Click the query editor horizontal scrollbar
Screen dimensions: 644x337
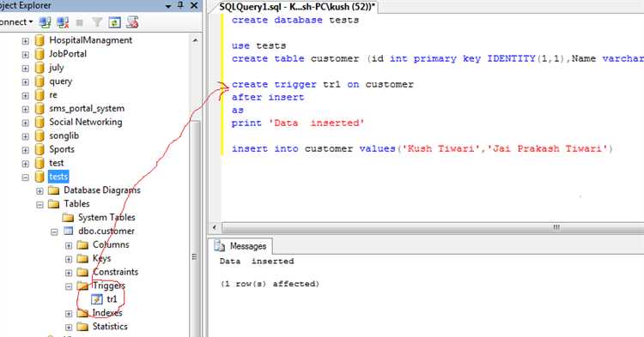[x=427, y=227]
